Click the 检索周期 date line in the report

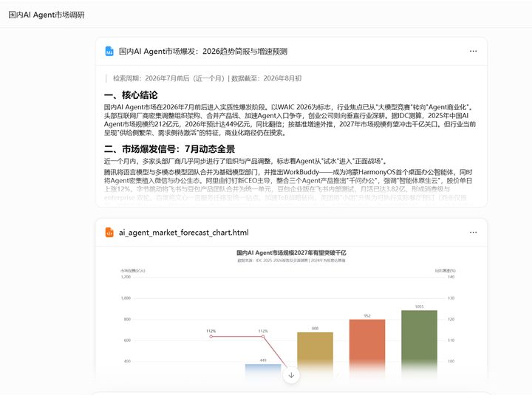(x=207, y=79)
